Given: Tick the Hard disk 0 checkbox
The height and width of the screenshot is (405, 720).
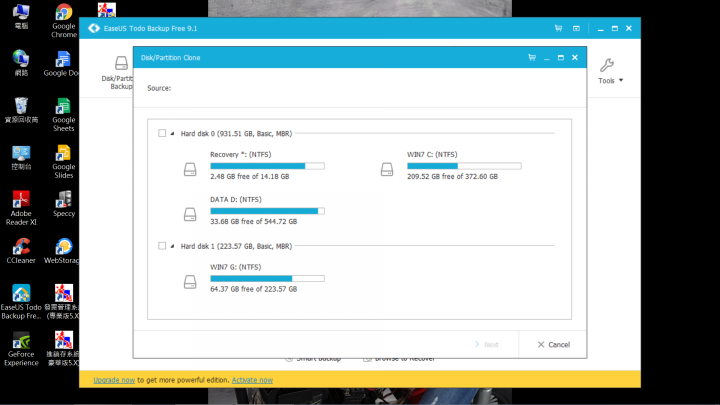Looking at the screenshot, I should click(162, 133).
